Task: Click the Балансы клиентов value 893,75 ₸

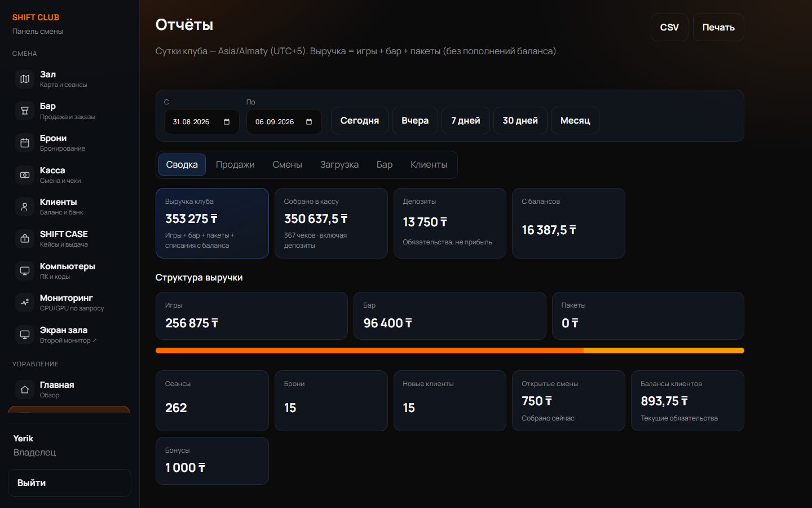Action: (664, 401)
